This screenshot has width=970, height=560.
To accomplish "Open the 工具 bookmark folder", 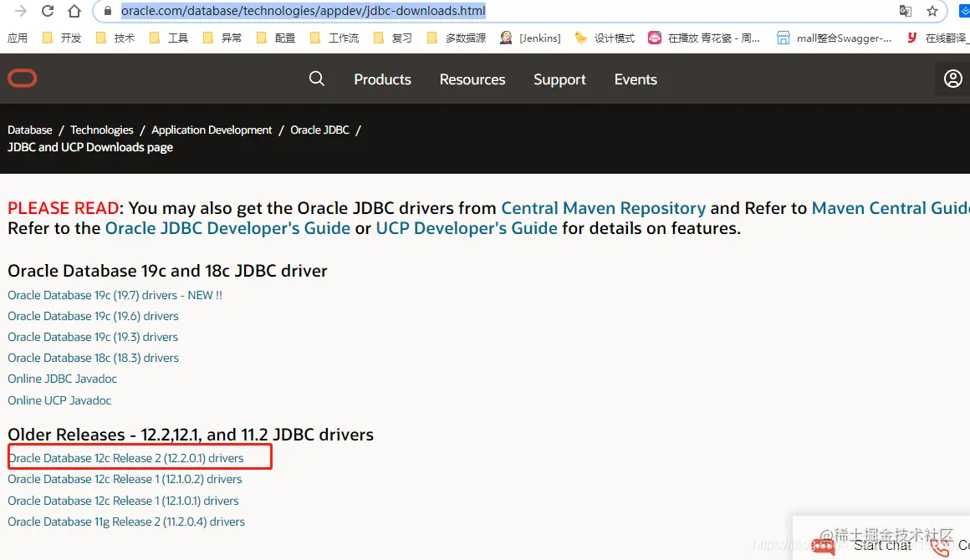I will [169, 38].
